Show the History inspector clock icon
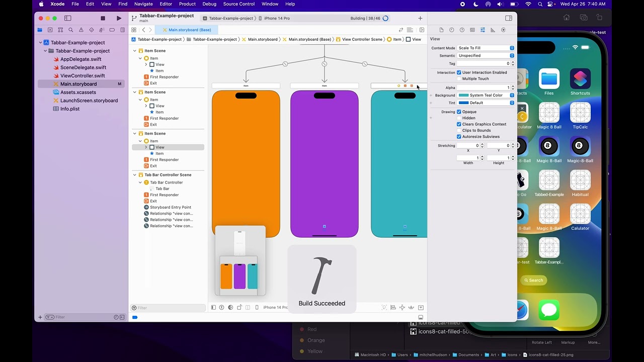This screenshot has height=362, width=644. (x=451, y=30)
